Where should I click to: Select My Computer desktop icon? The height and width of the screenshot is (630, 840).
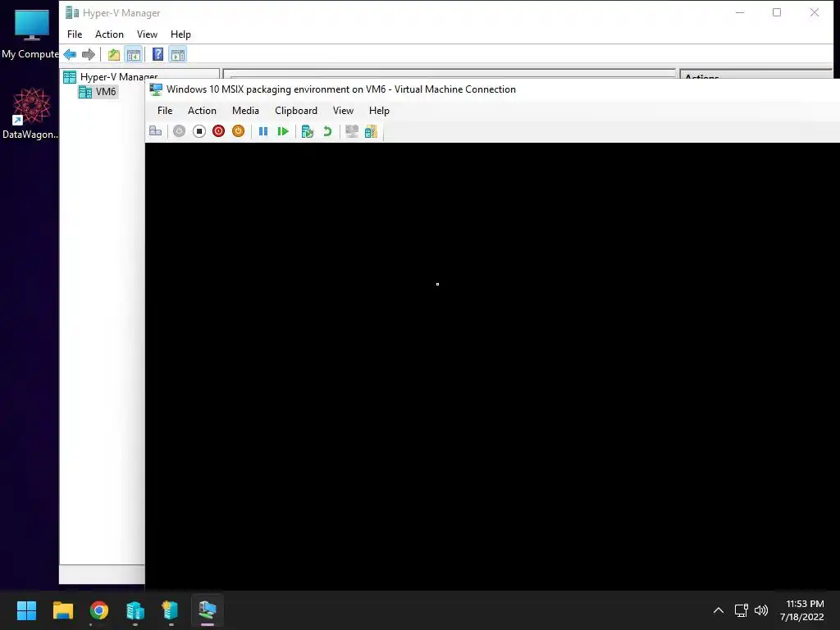[x=30, y=34]
